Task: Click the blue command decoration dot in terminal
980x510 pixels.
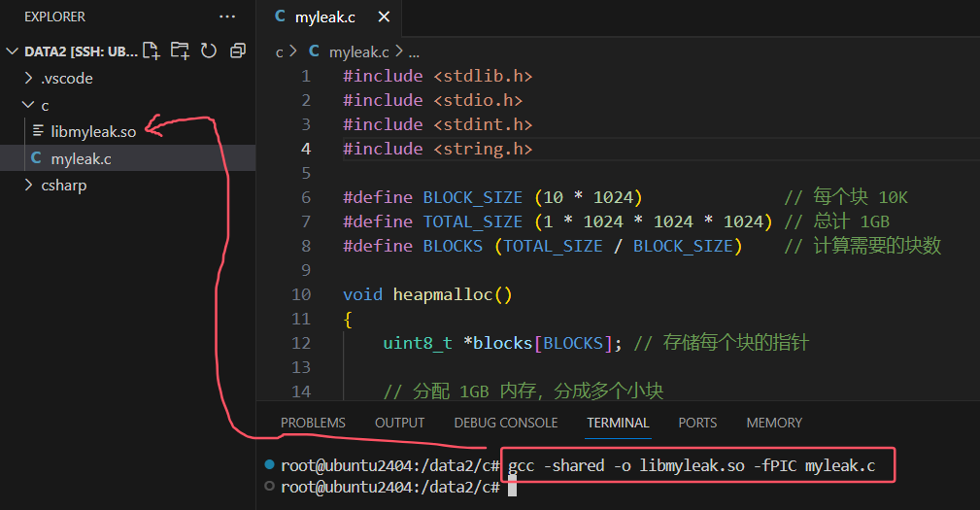Action: coord(269,465)
